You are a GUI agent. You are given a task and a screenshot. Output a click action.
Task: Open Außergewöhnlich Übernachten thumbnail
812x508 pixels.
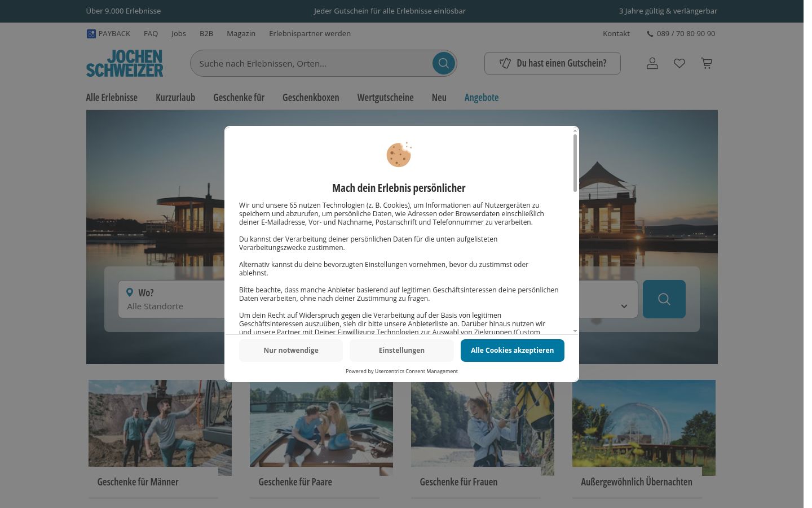(x=644, y=428)
